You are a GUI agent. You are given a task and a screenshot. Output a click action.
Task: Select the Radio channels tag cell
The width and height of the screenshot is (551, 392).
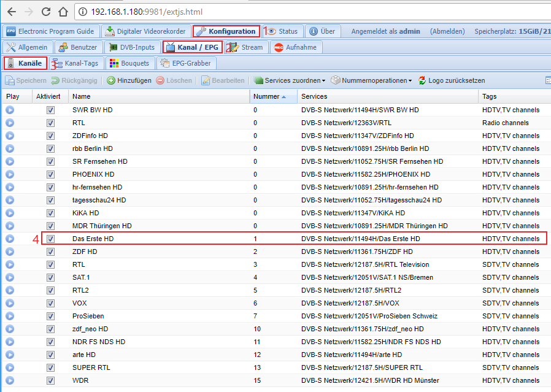[514, 123]
